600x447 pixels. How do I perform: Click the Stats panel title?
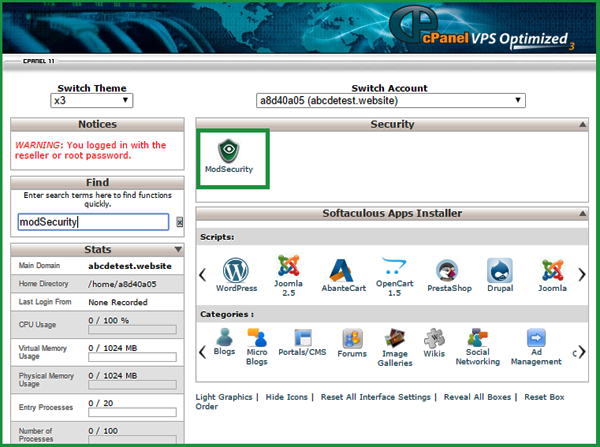(x=98, y=250)
